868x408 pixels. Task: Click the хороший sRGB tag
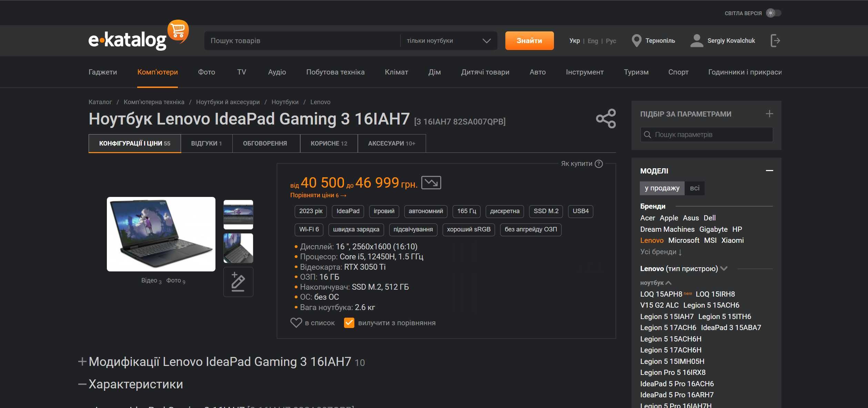tap(469, 229)
